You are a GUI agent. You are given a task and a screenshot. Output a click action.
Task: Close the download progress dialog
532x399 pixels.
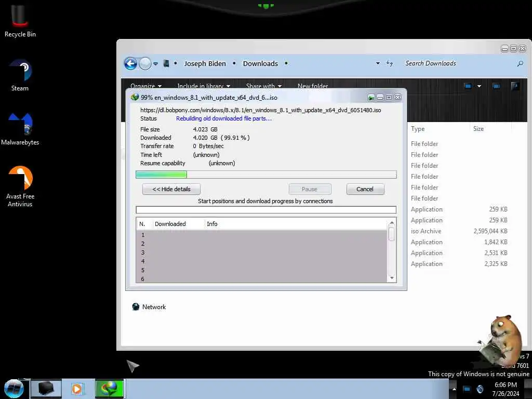pyautogui.click(x=397, y=98)
